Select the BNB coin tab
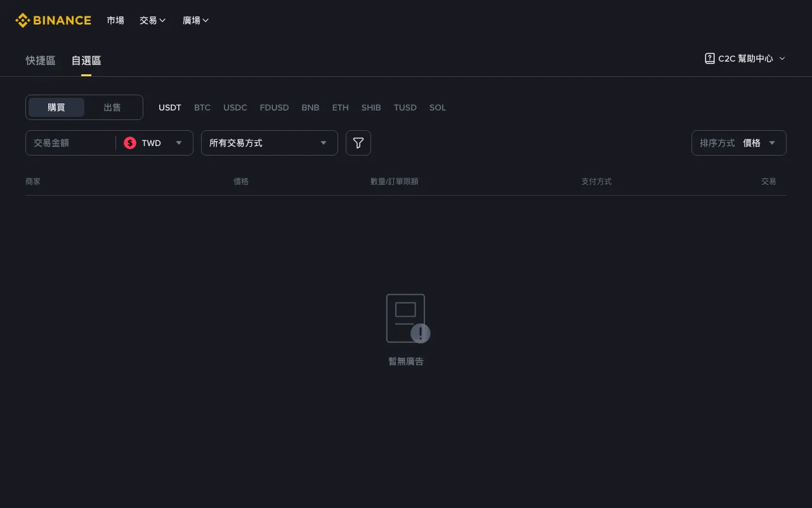This screenshot has width=812, height=508. click(x=310, y=107)
